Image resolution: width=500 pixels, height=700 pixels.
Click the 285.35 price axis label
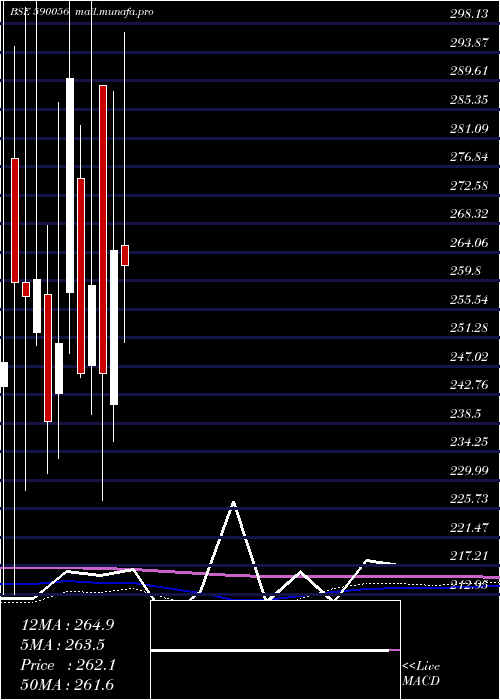[x=469, y=100]
